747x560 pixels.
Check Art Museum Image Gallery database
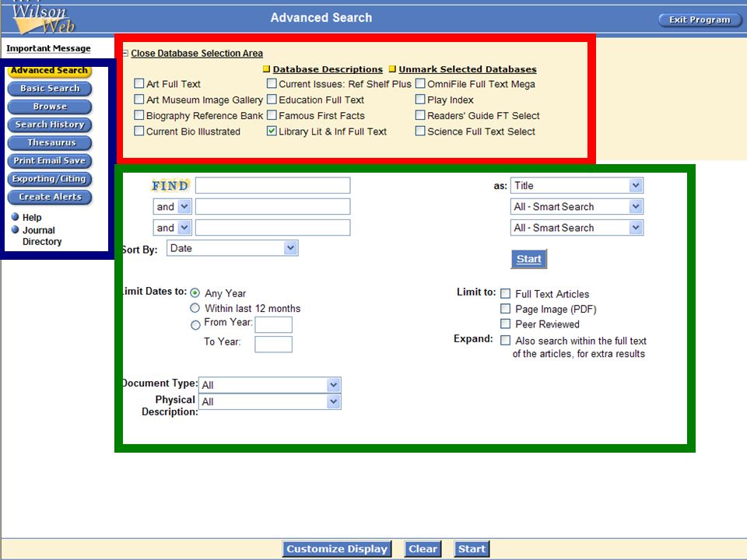pos(139,99)
